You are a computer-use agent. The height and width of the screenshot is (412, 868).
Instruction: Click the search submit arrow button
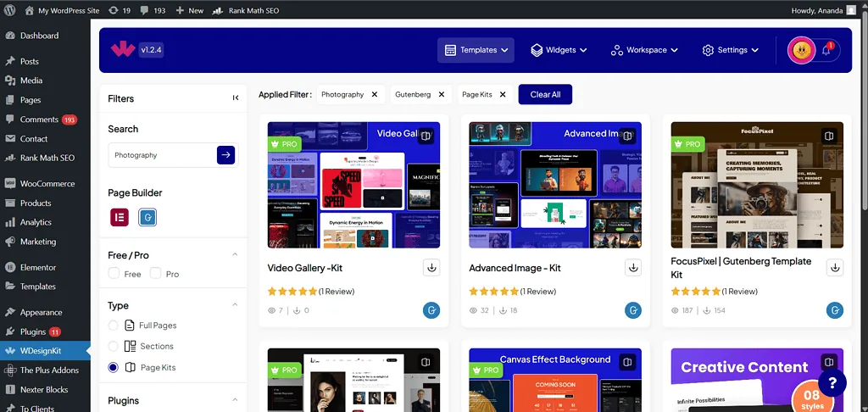225,154
